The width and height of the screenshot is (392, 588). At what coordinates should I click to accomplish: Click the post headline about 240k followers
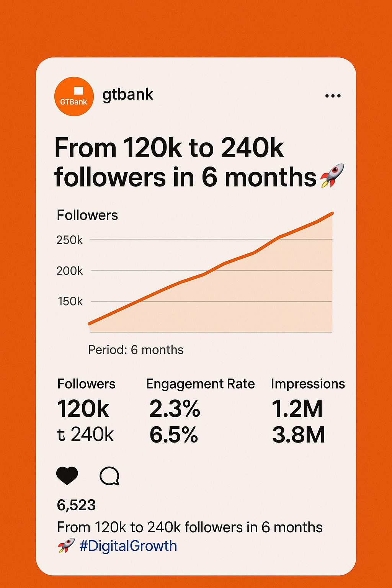tap(186, 162)
